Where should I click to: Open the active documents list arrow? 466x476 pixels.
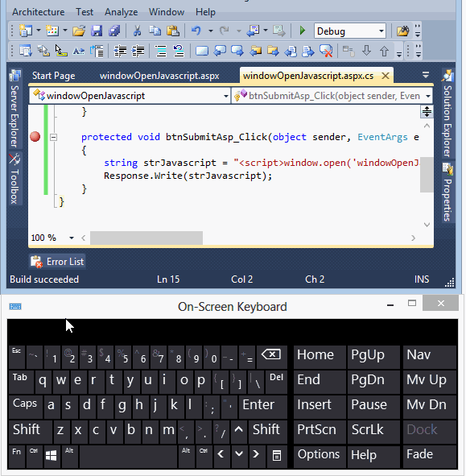click(426, 75)
